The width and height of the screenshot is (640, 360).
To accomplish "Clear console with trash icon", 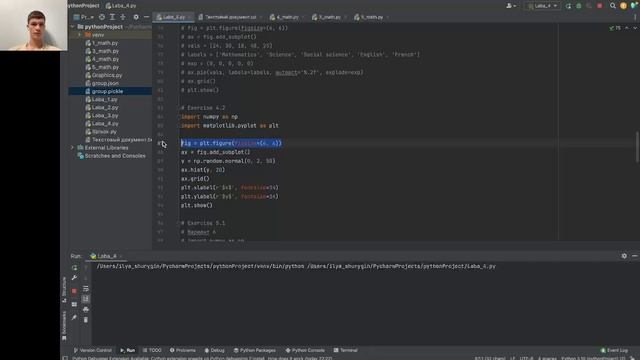I will point(86,320).
